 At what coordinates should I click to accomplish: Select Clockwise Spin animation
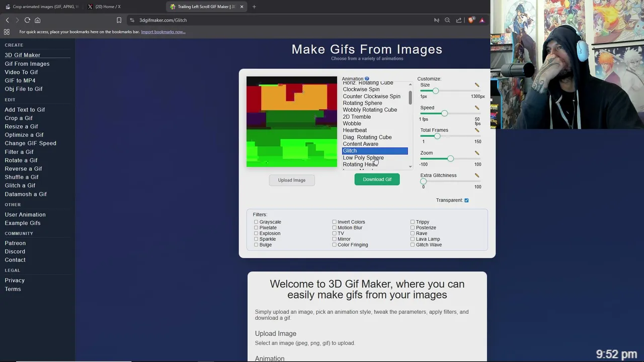coord(375,89)
